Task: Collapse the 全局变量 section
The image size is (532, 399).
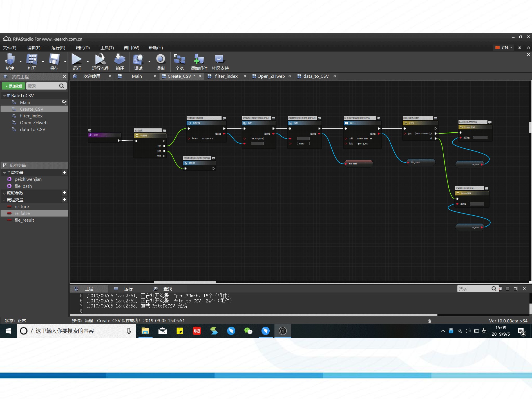Action: pyautogui.click(x=4, y=173)
